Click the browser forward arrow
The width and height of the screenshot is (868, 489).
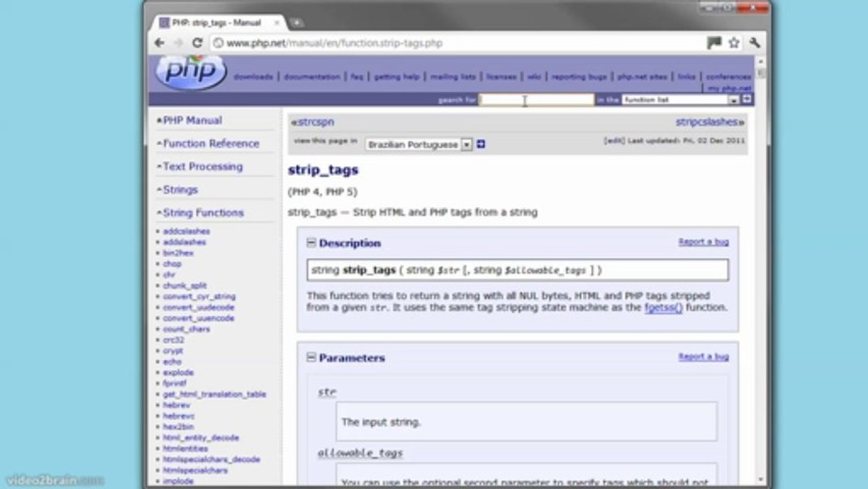point(178,43)
